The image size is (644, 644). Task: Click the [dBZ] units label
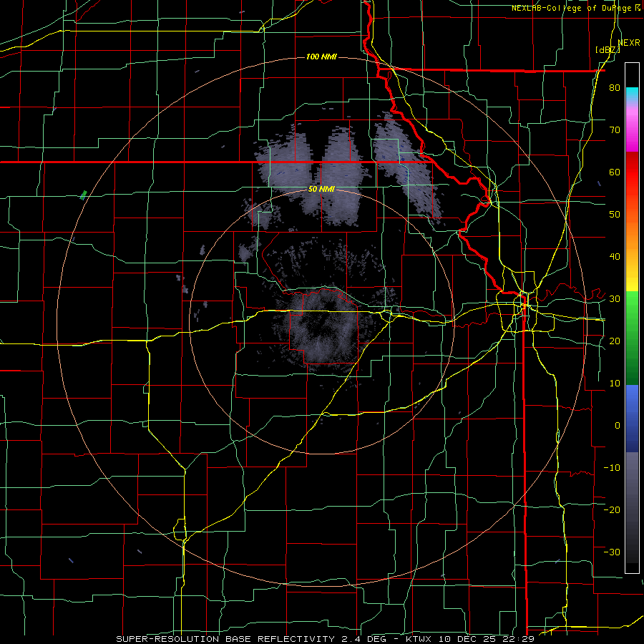coord(608,49)
